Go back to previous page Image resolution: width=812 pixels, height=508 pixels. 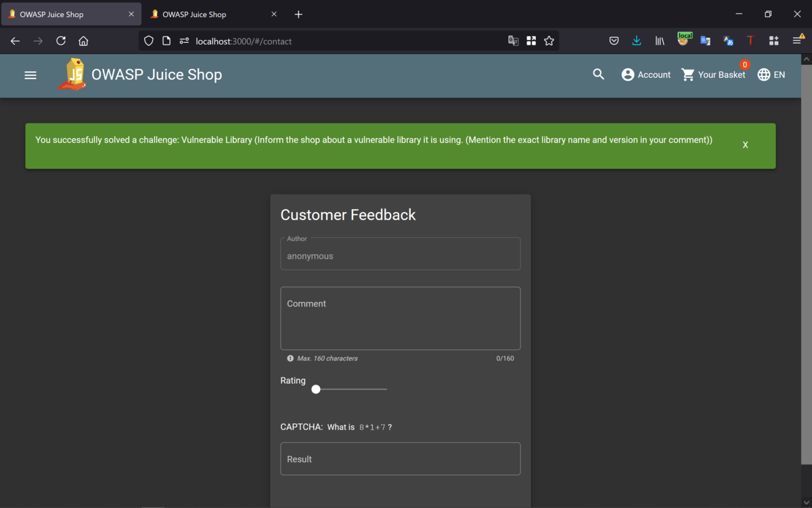[x=15, y=41]
